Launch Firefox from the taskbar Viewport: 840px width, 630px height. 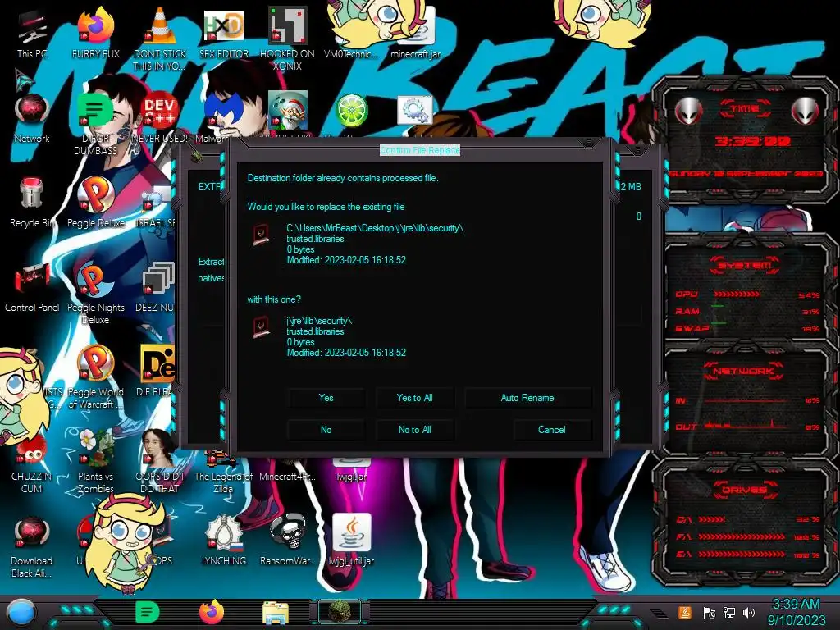pos(212,612)
